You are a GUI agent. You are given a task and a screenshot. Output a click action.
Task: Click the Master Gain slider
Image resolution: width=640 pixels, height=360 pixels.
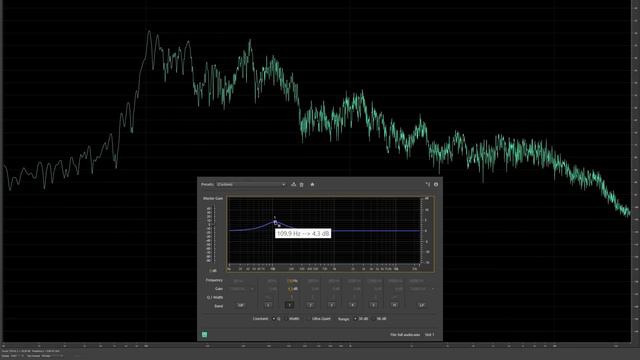click(x=214, y=234)
